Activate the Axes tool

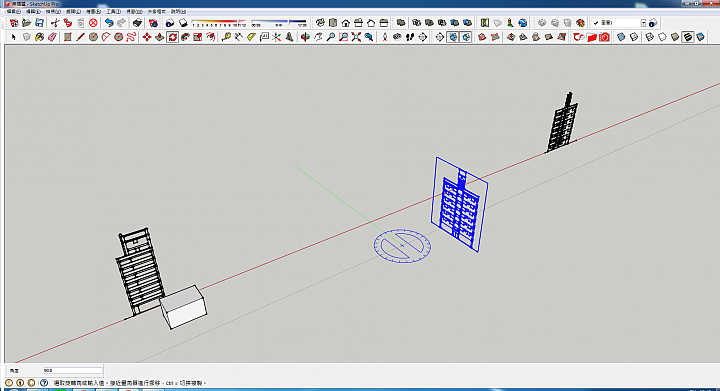click(x=276, y=37)
